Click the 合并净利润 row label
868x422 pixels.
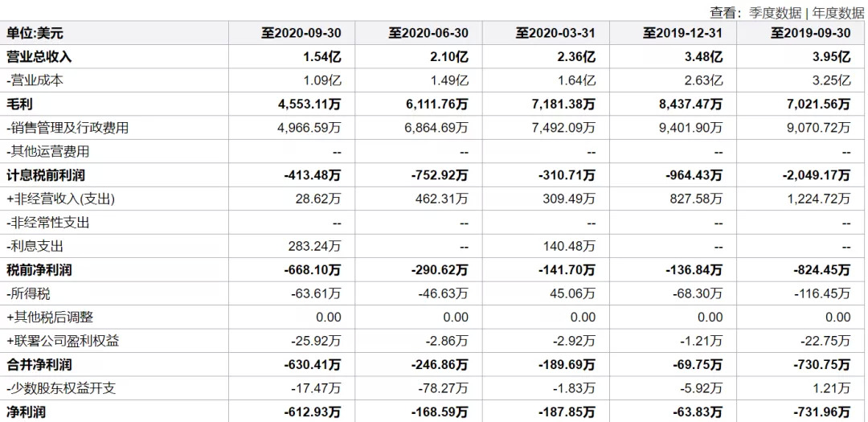39,365
